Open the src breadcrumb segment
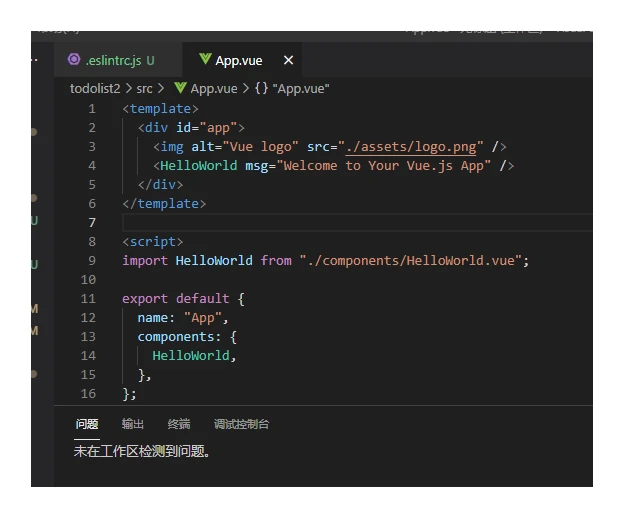 [x=144, y=88]
